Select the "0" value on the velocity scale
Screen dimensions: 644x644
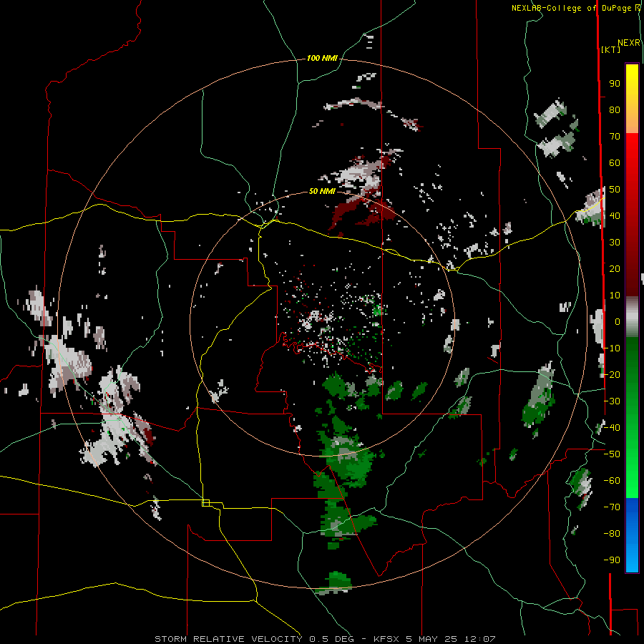coord(618,321)
